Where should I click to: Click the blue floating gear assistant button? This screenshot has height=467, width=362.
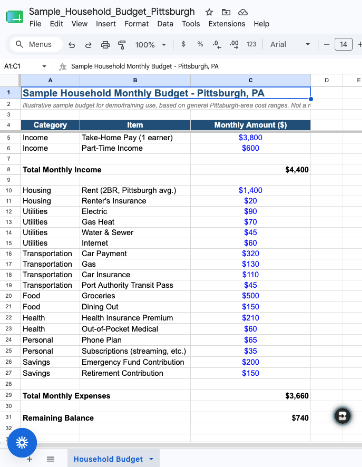tap(22, 443)
